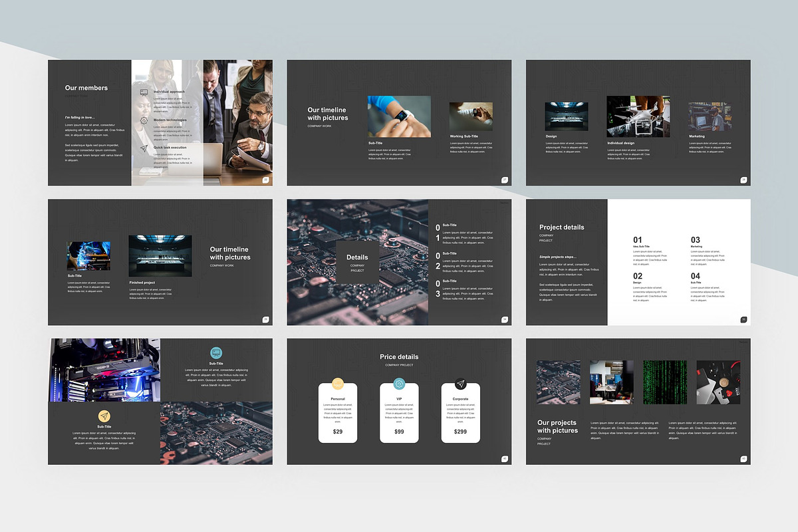
Task: Click the paper plane icon beside Quick task execution
Action: [144, 149]
